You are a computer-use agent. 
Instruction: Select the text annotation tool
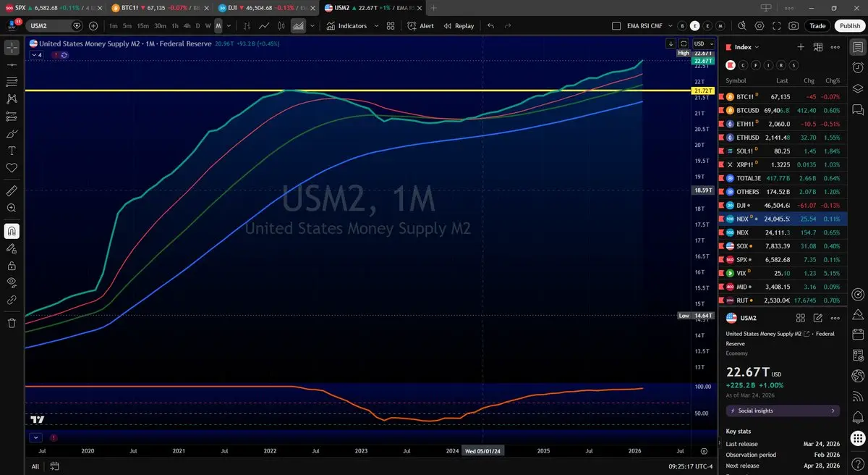tap(12, 151)
